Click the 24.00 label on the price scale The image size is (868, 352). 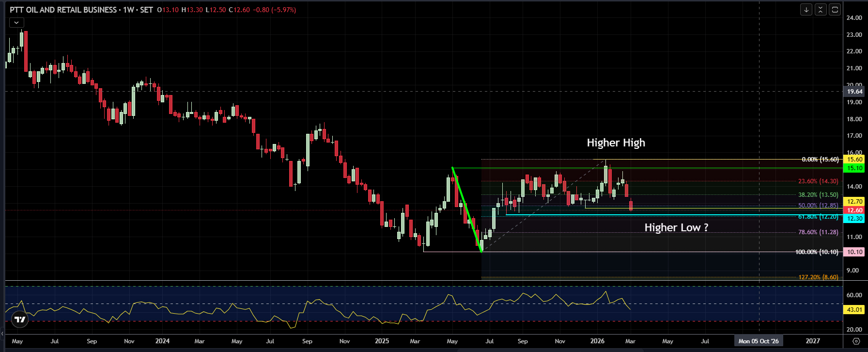coord(854,18)
